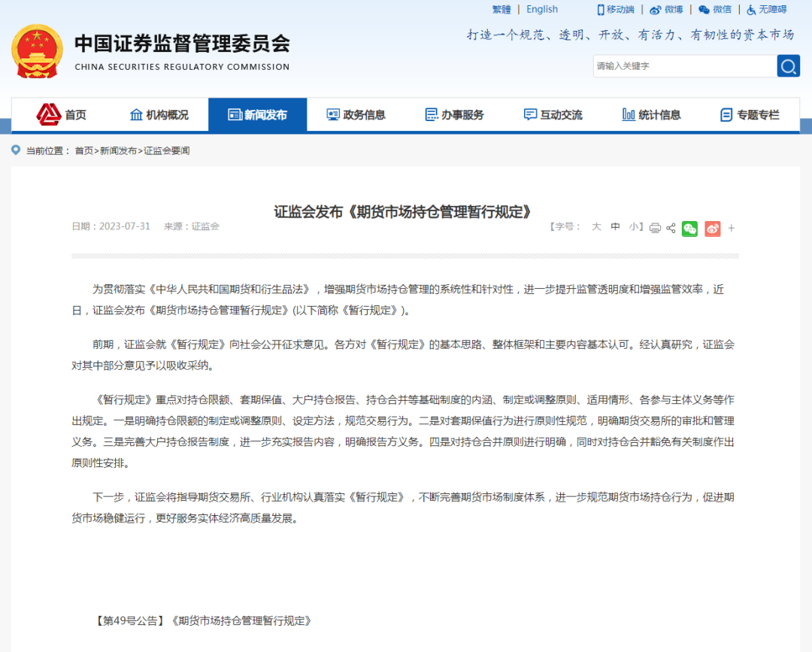Click the location pin icon before the breadcrumb
This screenshot has height=652, width=812.
[x=15, y=150]
